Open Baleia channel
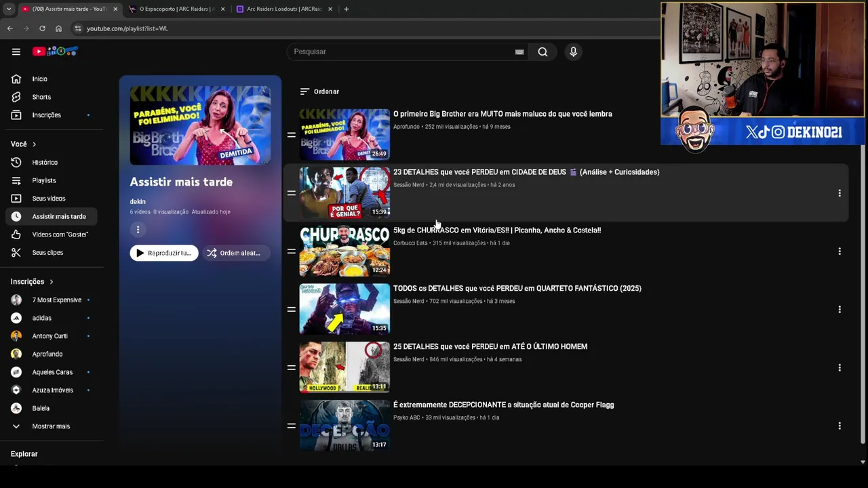868x488 pixels. (x=53, y=408)
